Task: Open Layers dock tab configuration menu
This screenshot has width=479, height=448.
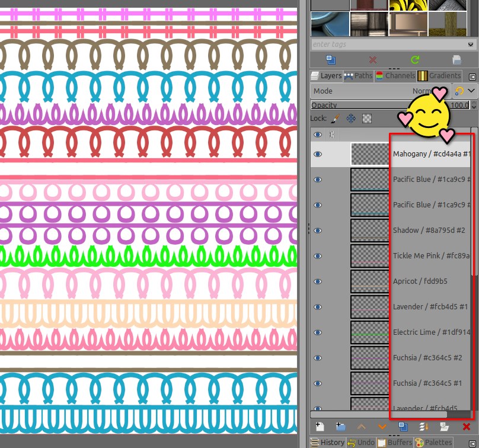Action: (x=472, y=77)
